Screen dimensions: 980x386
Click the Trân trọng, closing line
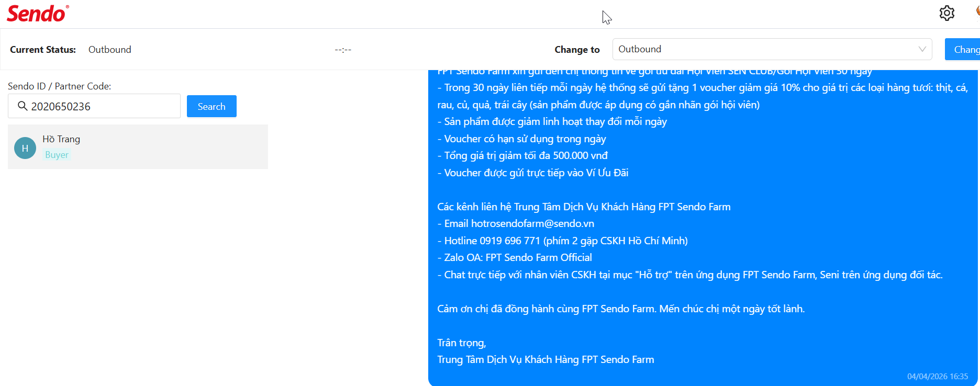click(x=462, y=343)
